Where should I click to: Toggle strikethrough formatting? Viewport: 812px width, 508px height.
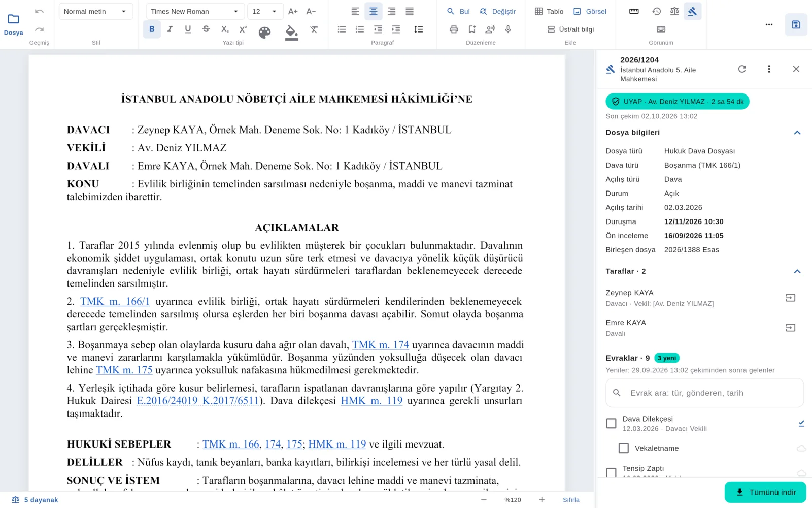click(x=206, y=29)
